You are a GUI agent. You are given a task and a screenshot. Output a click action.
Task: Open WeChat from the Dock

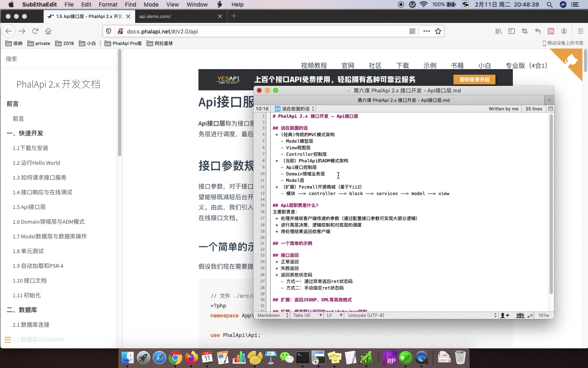pyautogui.click(x=287, y=358)
